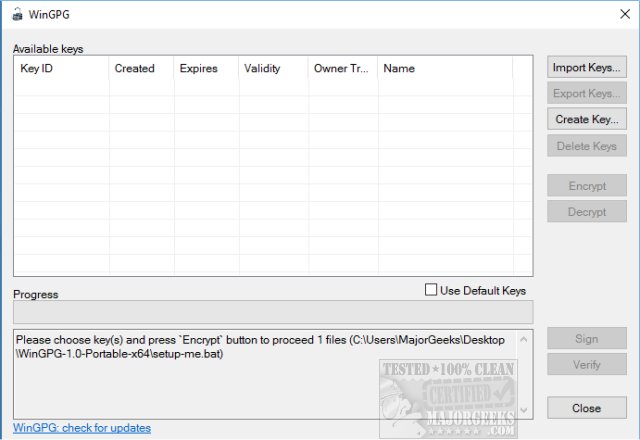Click the Delete Keys button
This screenshot has height=440, width=640.
click(587, 146)
